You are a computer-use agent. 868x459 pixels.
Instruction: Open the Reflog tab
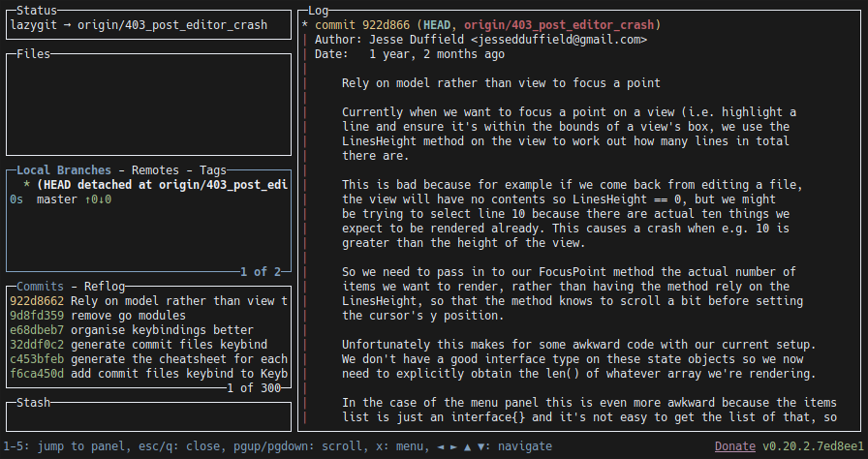(105, 287)
